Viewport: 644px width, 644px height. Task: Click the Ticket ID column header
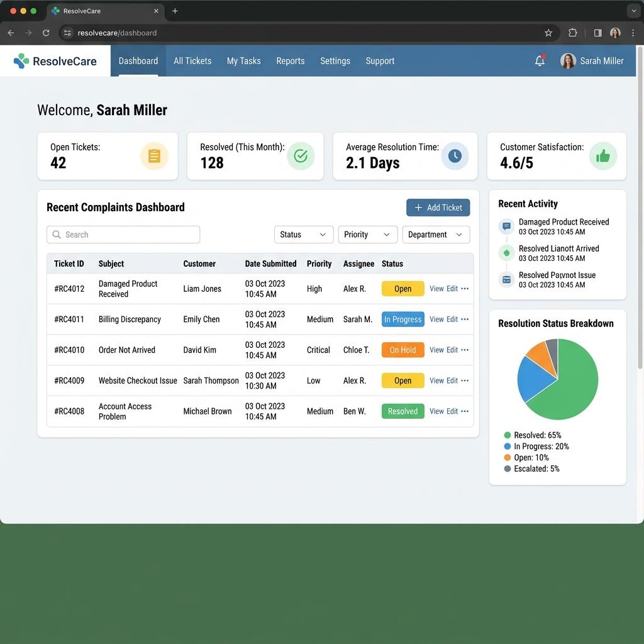click(x=69, y=264)
